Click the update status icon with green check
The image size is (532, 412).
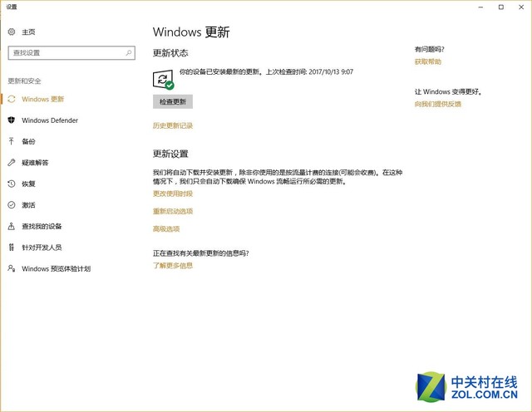(164, 79)
